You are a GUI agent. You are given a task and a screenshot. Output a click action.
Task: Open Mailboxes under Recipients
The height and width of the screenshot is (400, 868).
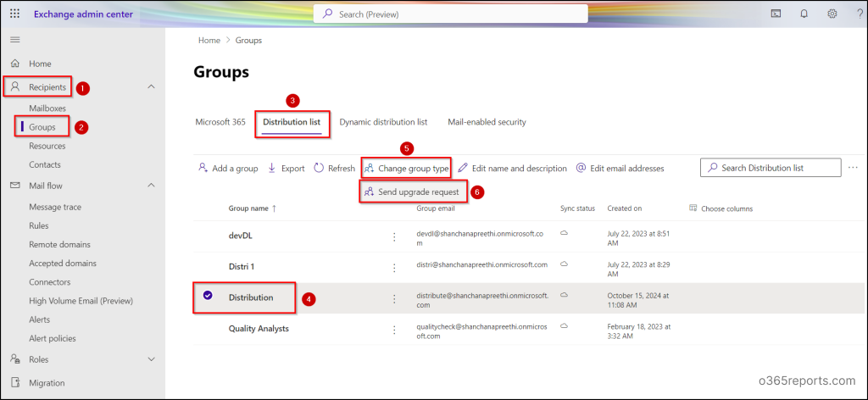point(47,108)
